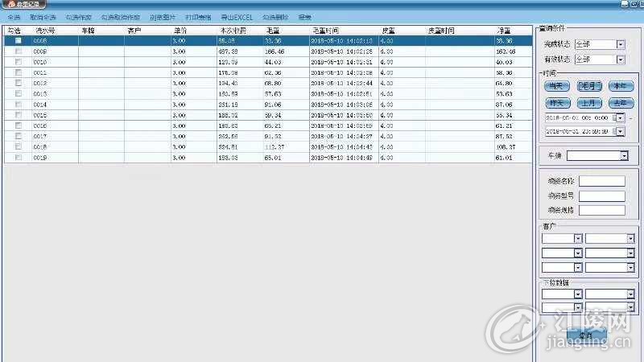This screenshot has height=362, width=644.
Task: Click 勾选删除 in the toolbar
Action: pyautogui.click(x=275, y=17)
